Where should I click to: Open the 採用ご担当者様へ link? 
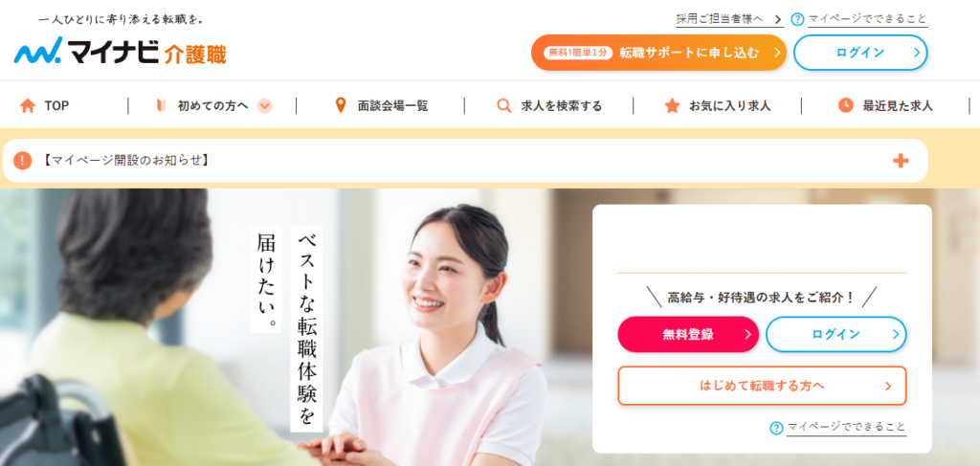pyautogui.click(x=729, y=19)
